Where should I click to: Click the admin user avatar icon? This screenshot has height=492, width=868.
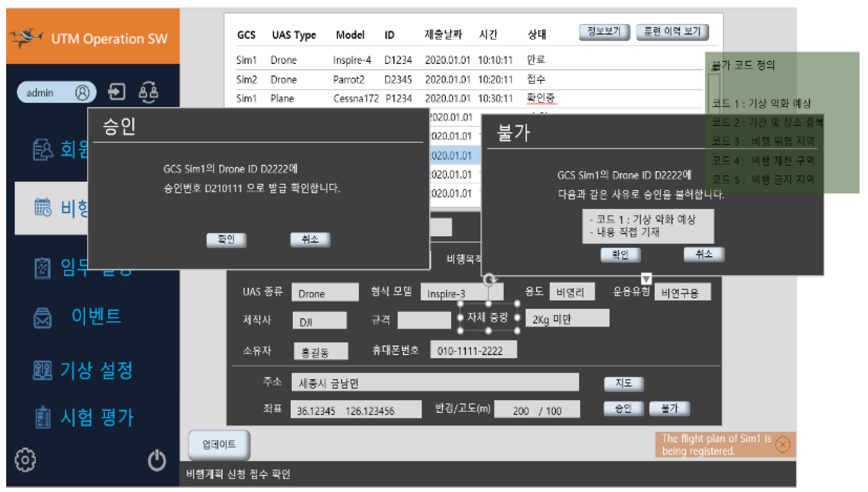pos(82,93)
